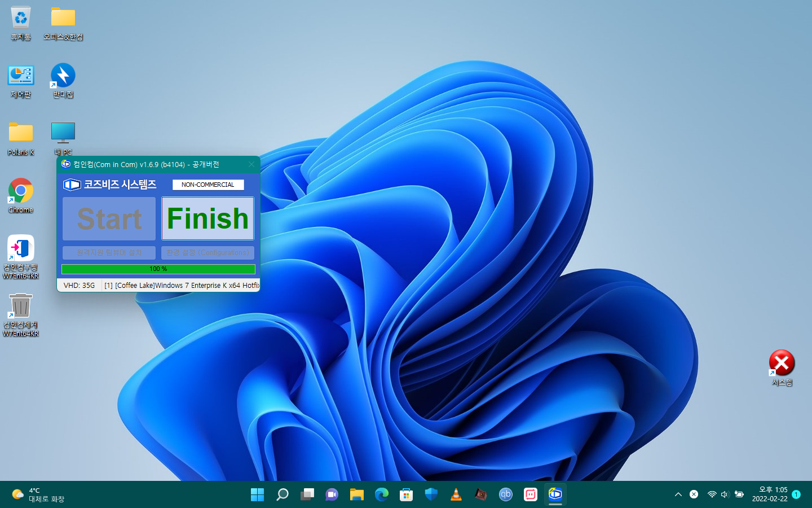Open the 시스템 red X shortcut

(782, 368)
